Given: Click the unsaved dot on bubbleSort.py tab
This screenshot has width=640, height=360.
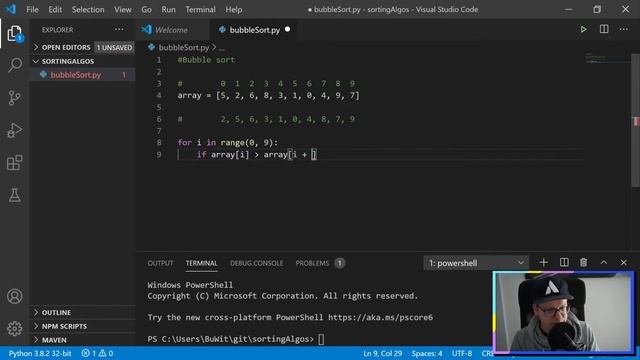Looking at the screenshot, I should coord(287,29).
